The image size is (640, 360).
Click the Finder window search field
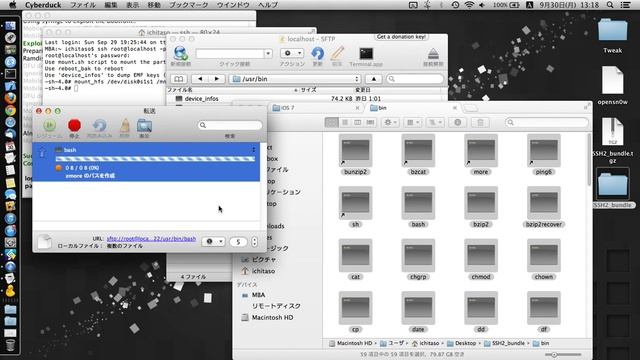point(547,122)
